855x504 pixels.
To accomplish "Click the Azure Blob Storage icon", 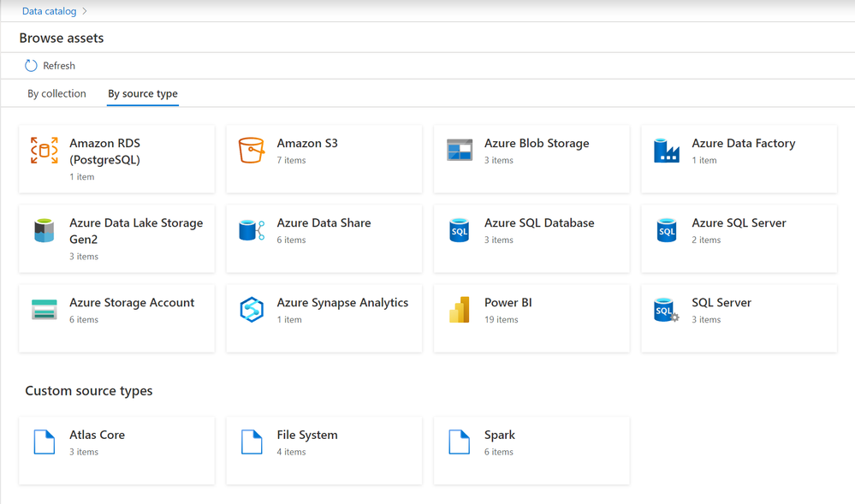I will pos(459,150).
